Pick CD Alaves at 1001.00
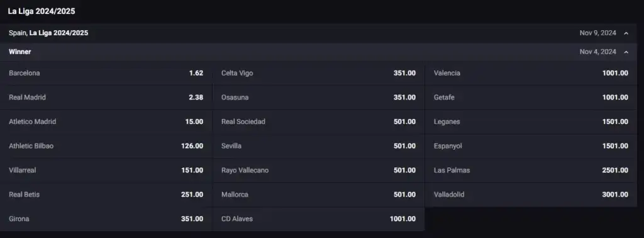Image resolution: width=644 pixels, height=238 pixels. (319, 218)
